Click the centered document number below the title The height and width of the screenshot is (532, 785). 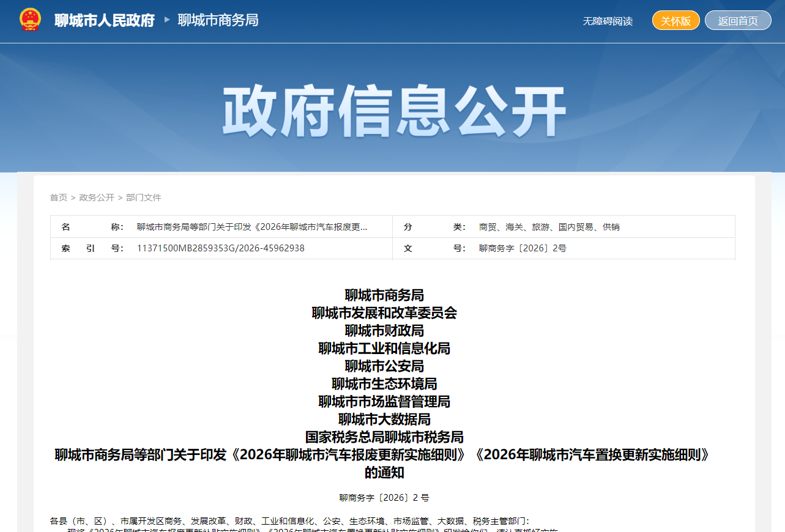coord(384,498)
